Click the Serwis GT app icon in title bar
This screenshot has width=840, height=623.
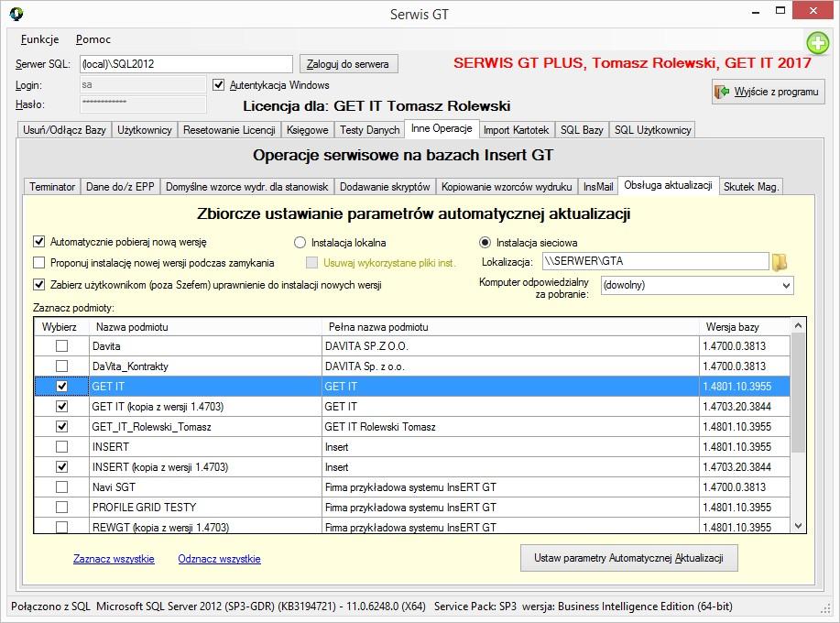[16, 14]
